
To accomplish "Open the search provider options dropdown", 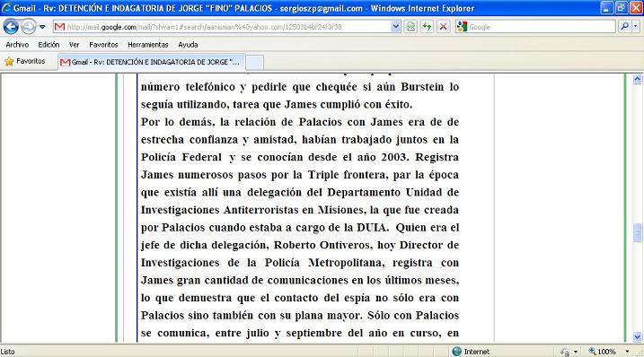I will coord(636,27).
